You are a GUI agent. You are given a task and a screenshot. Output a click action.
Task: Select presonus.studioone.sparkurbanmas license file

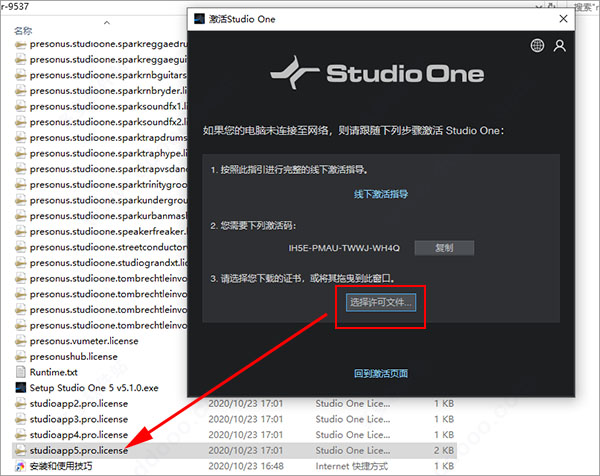pyautogui.click(x=109, y=216)
